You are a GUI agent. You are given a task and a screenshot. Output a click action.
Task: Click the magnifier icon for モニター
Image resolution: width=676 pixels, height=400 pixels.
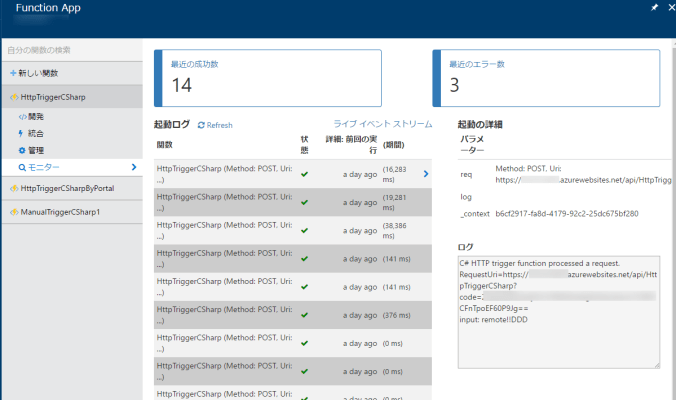pos(22,167)
